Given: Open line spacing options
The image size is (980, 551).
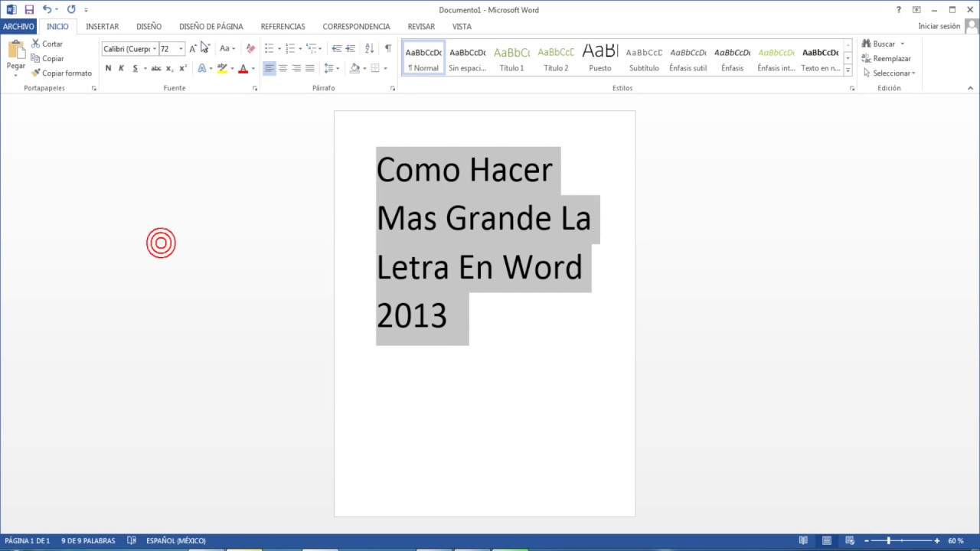Looking at the screenshot, I should [331, 68].
